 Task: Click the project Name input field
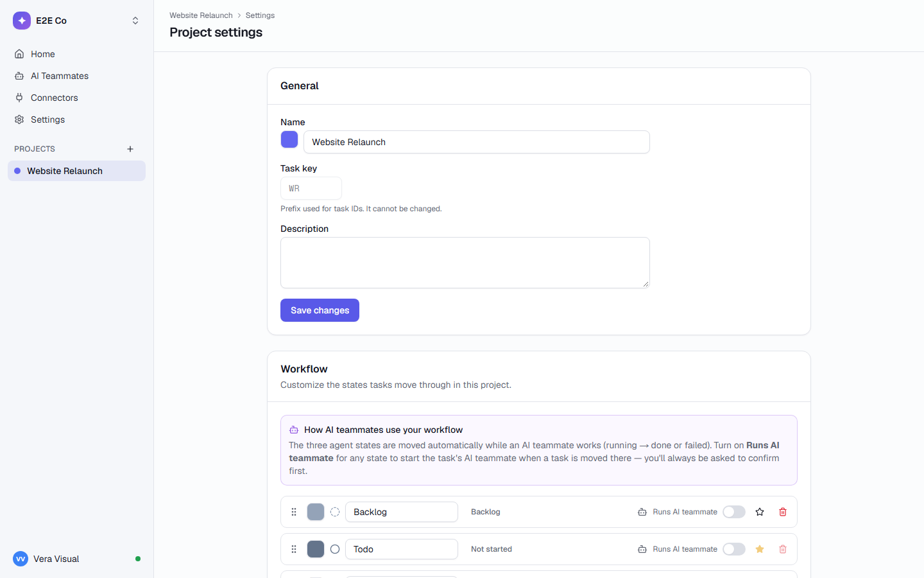(x=477, y=142)
